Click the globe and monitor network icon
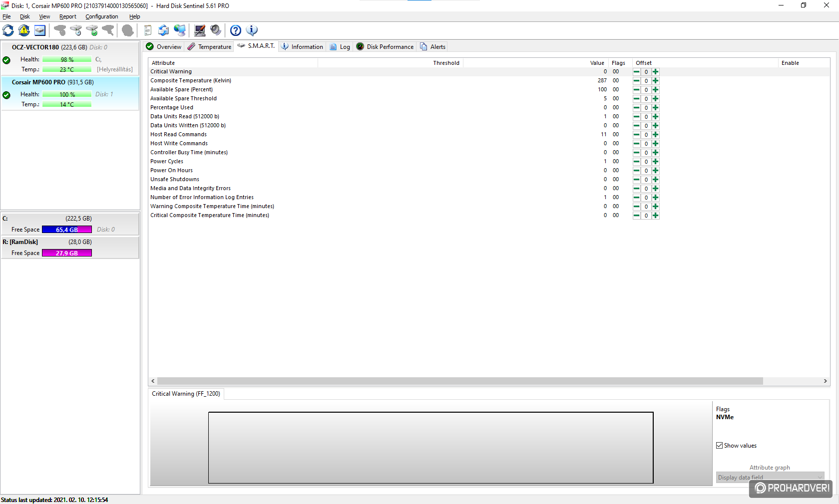The height and width of the screenshot is (504, 839). [180, 30]
